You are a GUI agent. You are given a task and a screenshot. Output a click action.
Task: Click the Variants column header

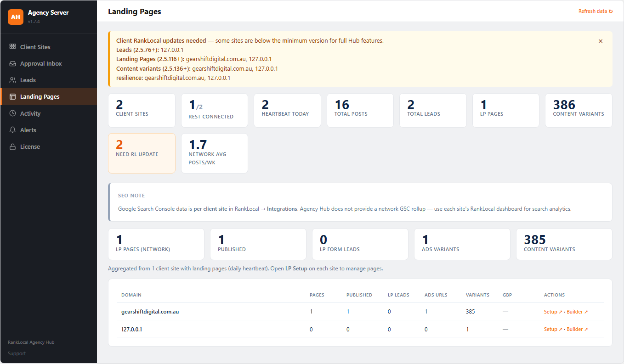point(477,295)
